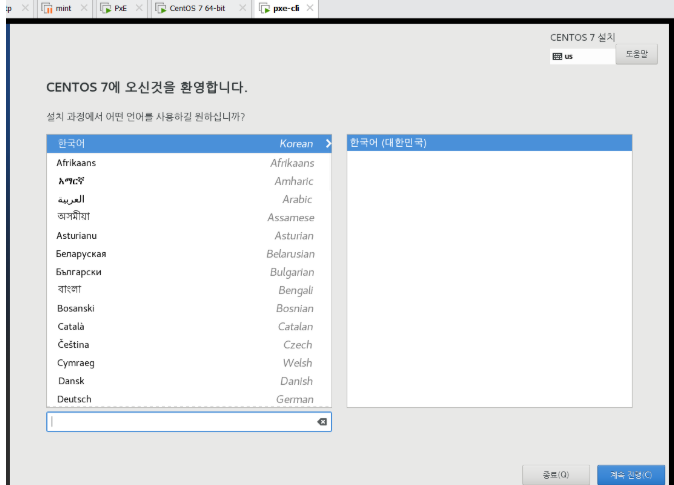Choose Asturianu from language list
This screenshot has height=485, width=674.
pyautogui.click(x=189, y=236)
